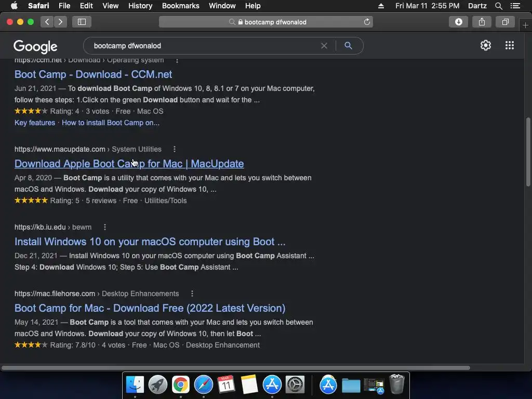Click the vertical page scrollbar thumb
Screen dimensions: 532x399
[x=528, y=152]
